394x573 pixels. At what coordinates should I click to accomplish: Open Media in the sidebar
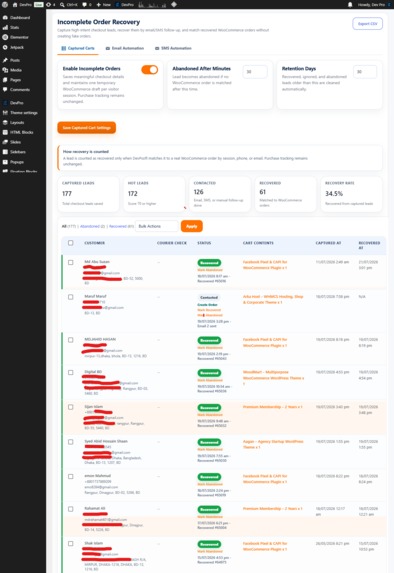coord(16,70)
